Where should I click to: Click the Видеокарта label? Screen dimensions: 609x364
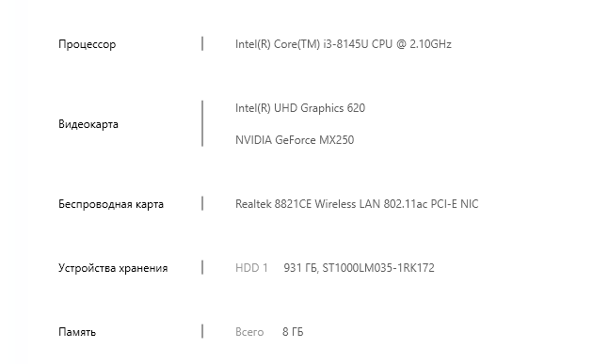point(88,124)
